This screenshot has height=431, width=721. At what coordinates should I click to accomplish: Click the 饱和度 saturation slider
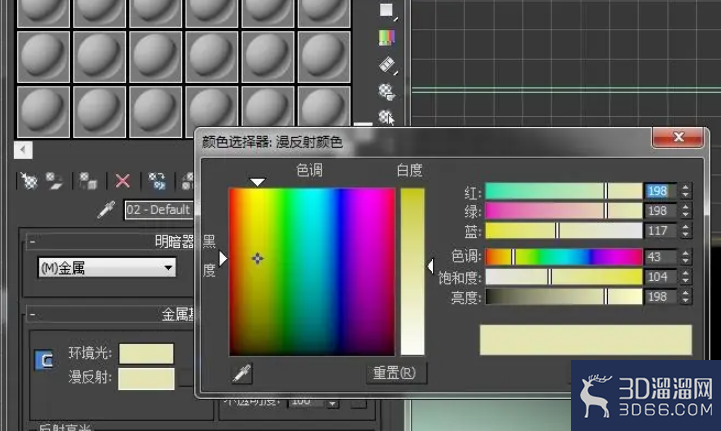[x=564, y=277]
